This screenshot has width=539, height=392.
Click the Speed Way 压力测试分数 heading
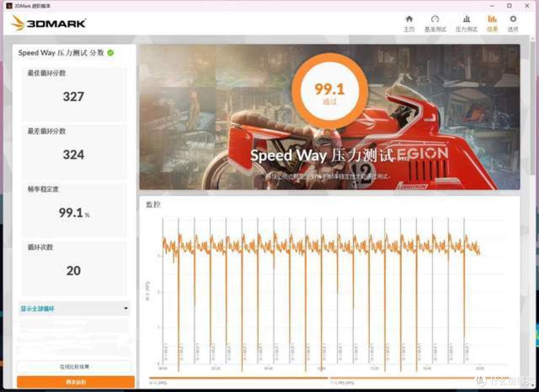[61, 52]
